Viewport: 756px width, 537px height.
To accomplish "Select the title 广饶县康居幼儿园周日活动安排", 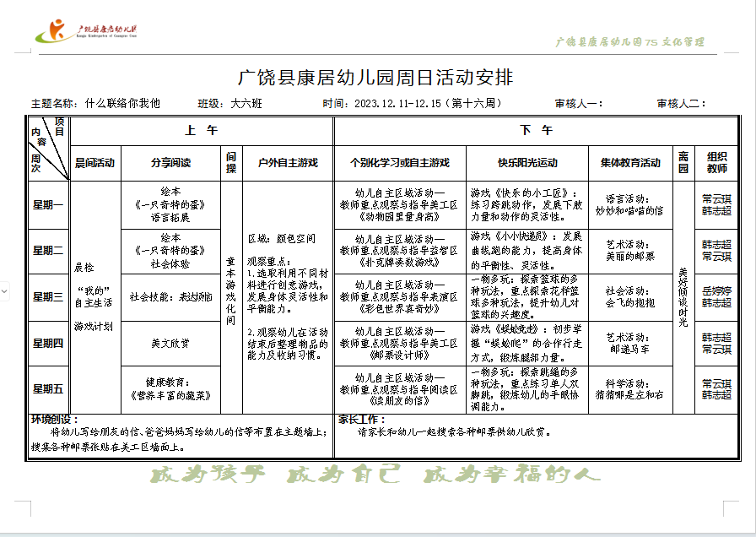I will (375, 77).
